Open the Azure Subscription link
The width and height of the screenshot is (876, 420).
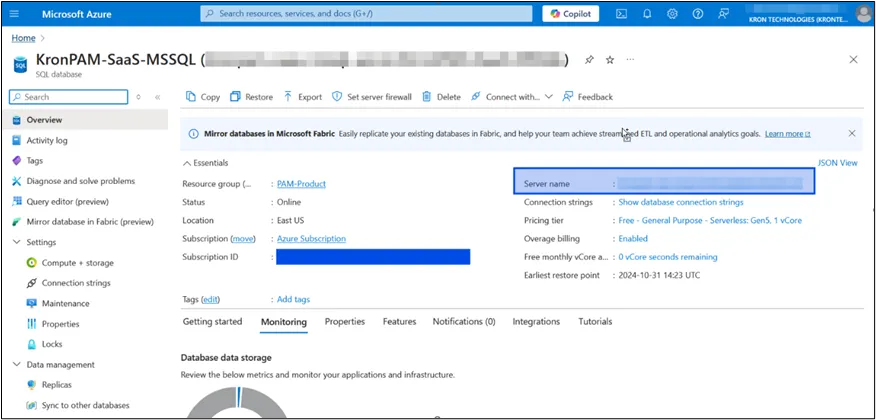[311, 238]
